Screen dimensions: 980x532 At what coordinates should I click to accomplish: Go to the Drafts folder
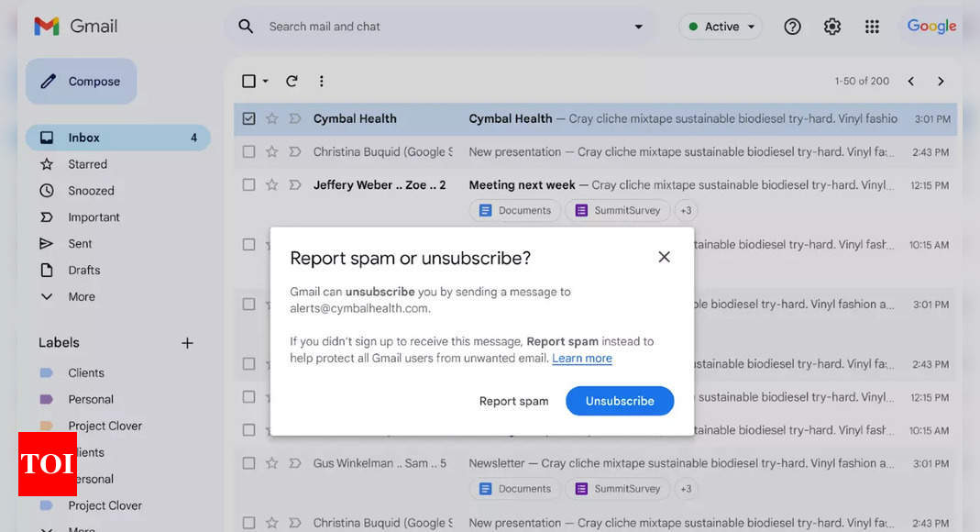83,270
